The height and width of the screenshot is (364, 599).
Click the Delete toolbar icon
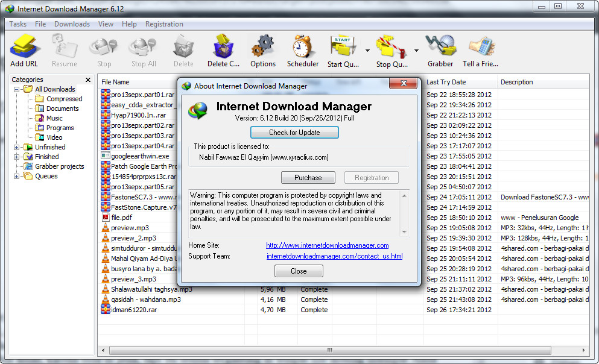183,46
